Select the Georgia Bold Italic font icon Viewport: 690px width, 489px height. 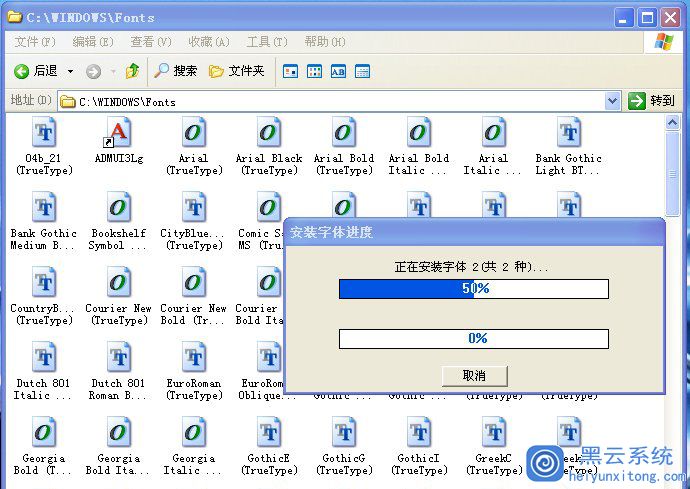pyautogui.click(x=119, y=432)
